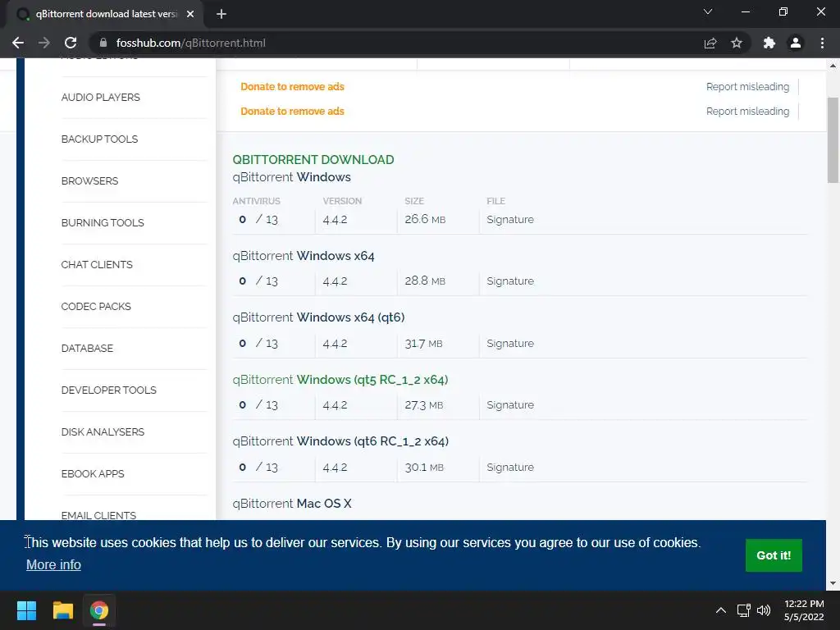The height and width of the screenshot is (630, 840).
Task: Open network status tray icon
Action: (x=743, y=610)
